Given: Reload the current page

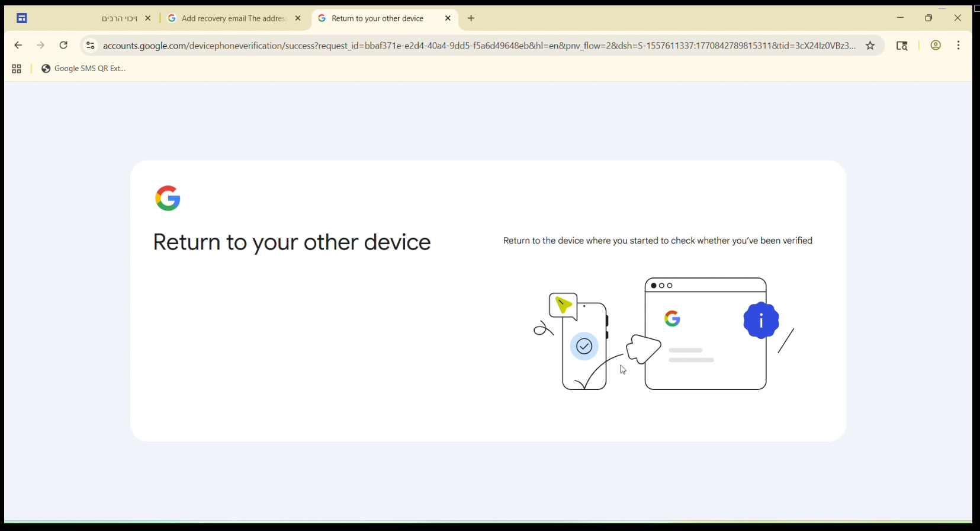Looking at the screenshot, I should (64, 46).
